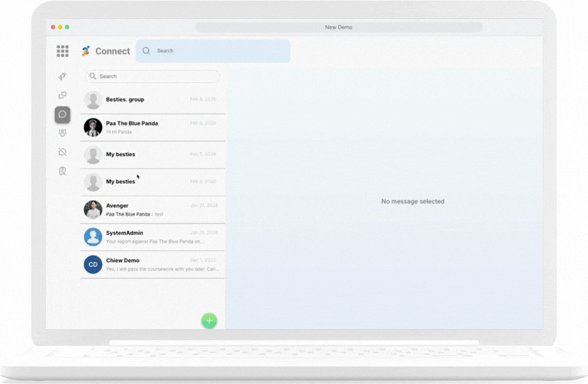Image resolution: width=588 pixels, height=384 pixels.
Task: Select the Avenger conversation
Action: (x=153, y=210)
